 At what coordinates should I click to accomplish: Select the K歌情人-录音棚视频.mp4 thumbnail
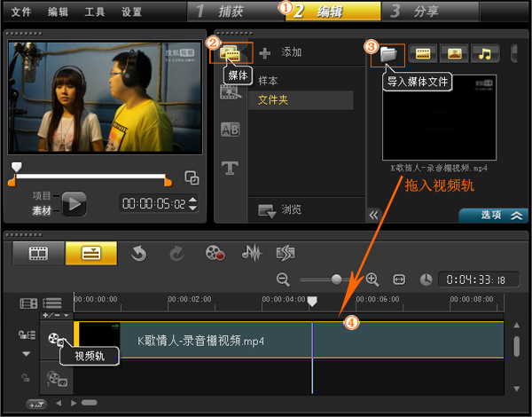pyautogui.click(x=440, y=117)
